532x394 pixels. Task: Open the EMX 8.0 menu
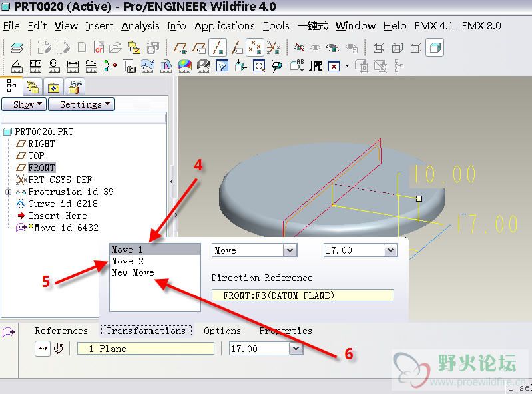pos(481,26)
